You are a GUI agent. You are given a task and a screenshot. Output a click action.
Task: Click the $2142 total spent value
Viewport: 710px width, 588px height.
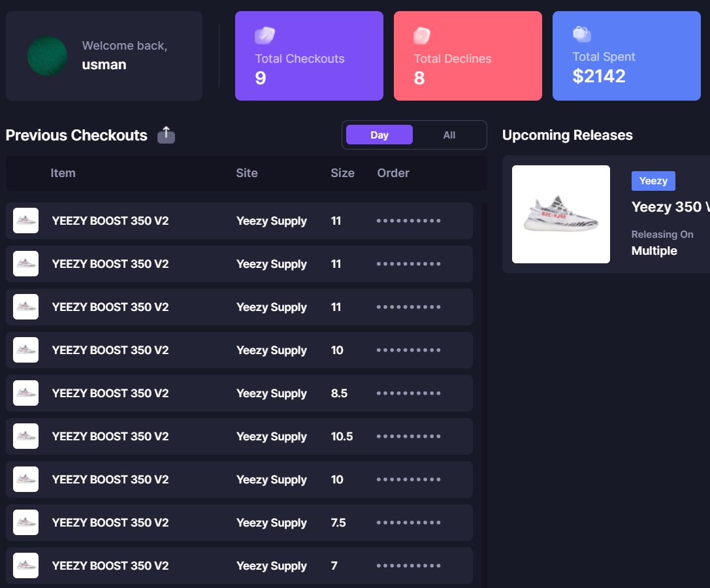[x=598, y=76]
